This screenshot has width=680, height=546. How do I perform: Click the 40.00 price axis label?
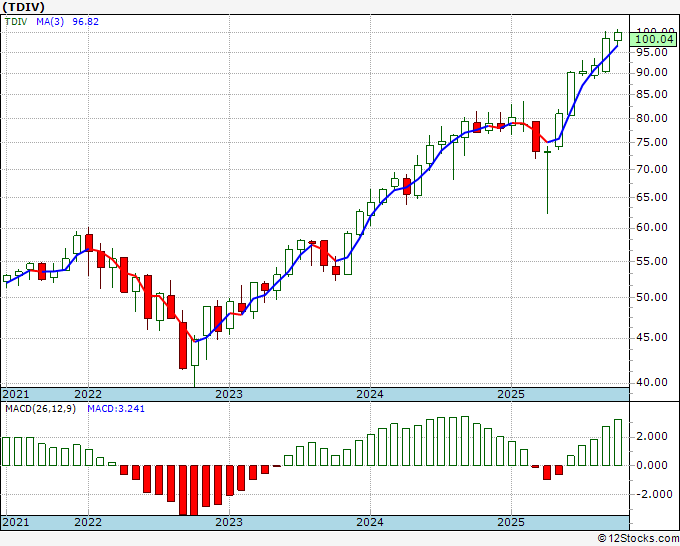pyautogui.click(x=652, y=382)
